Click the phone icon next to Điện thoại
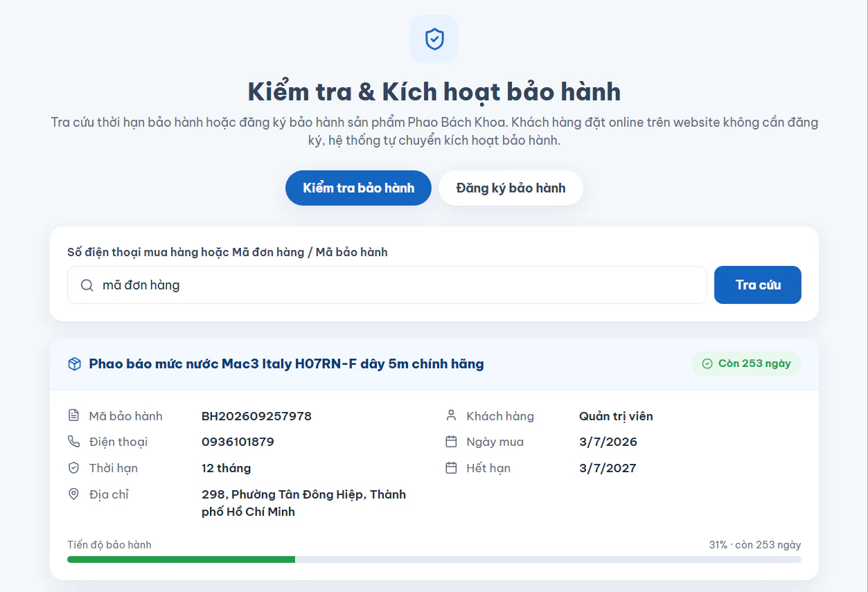Viewport: 868px width, 592px height. [x=73, y=442]
